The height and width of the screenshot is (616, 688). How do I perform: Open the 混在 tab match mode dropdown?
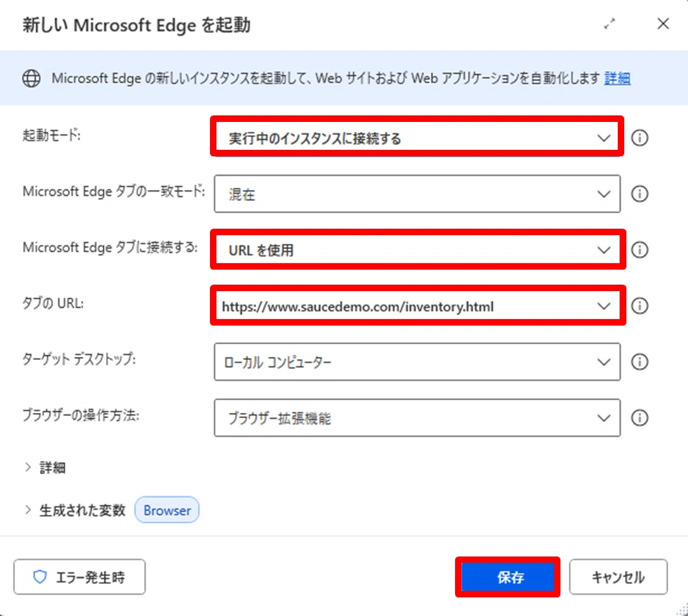[x=417, y=194]
